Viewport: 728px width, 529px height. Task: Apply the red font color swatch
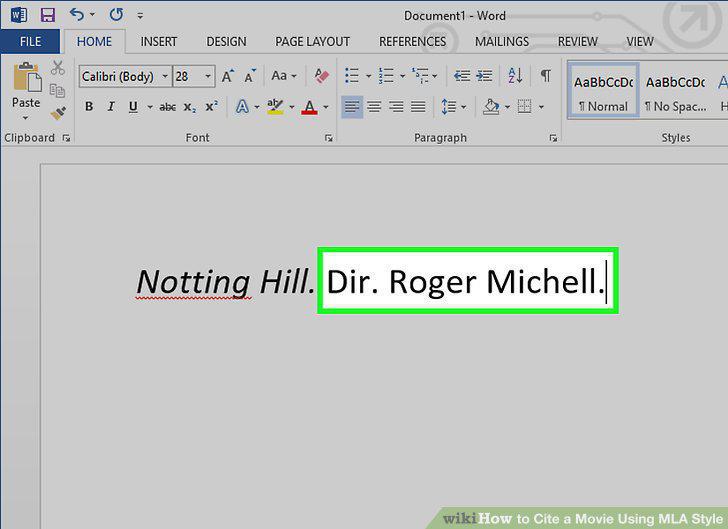(x=310, y=107)
